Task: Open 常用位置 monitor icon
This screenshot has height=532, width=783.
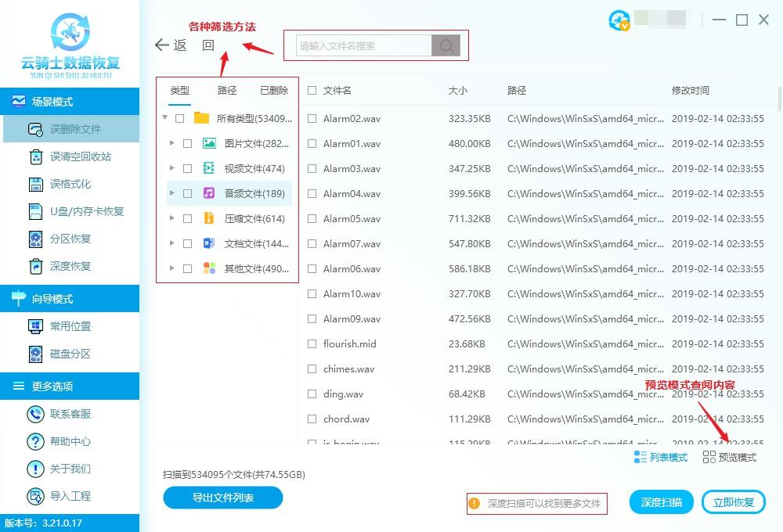Action: click(x=36, y=326)
